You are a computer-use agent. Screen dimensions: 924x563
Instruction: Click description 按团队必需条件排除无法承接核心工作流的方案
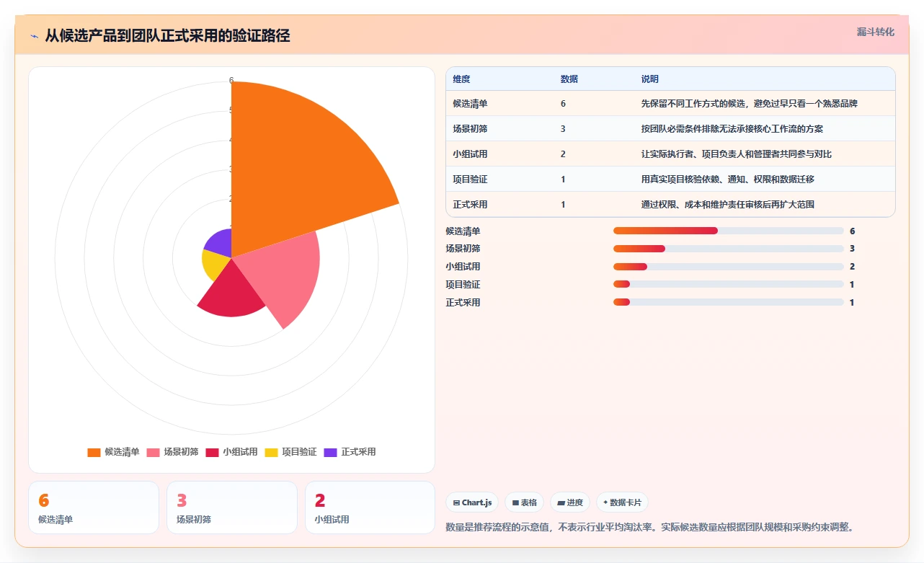click(732, 129)
